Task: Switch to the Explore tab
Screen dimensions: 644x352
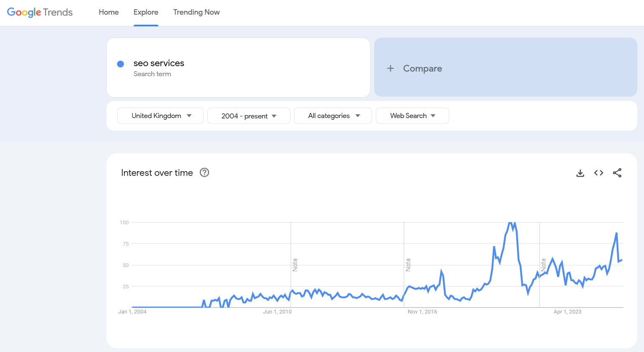Action: pos(146,12)
